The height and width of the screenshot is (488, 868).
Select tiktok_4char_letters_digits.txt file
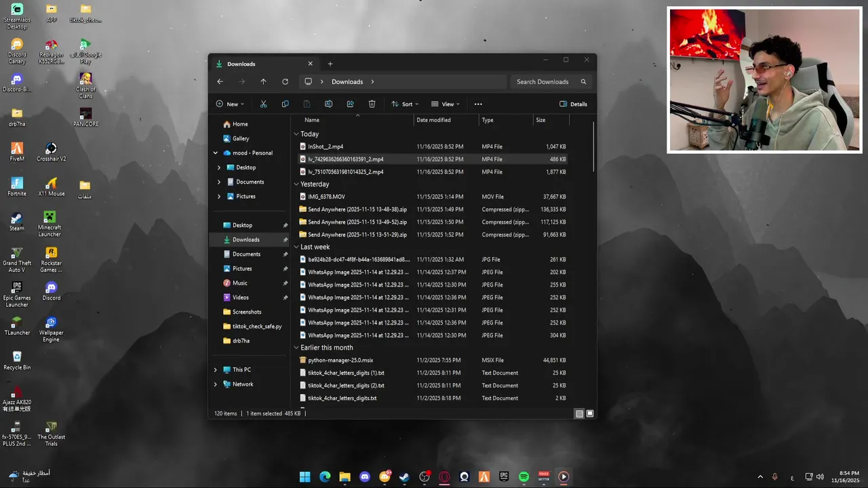click(432, 399)
